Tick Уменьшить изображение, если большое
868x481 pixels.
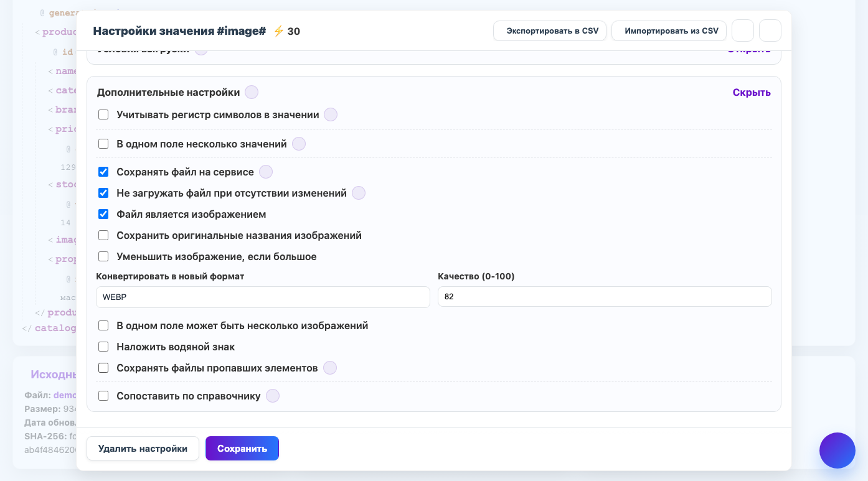coord(103,256)
